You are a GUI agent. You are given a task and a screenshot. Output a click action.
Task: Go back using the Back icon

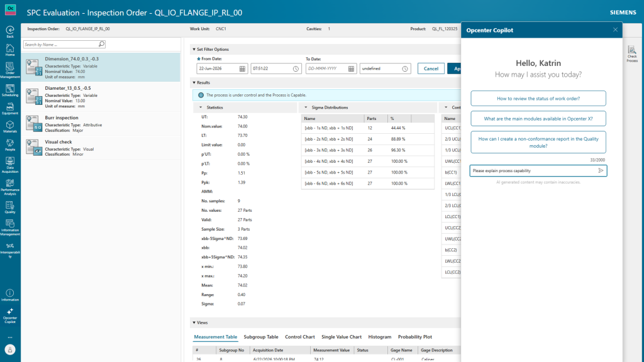coord(10,31)
